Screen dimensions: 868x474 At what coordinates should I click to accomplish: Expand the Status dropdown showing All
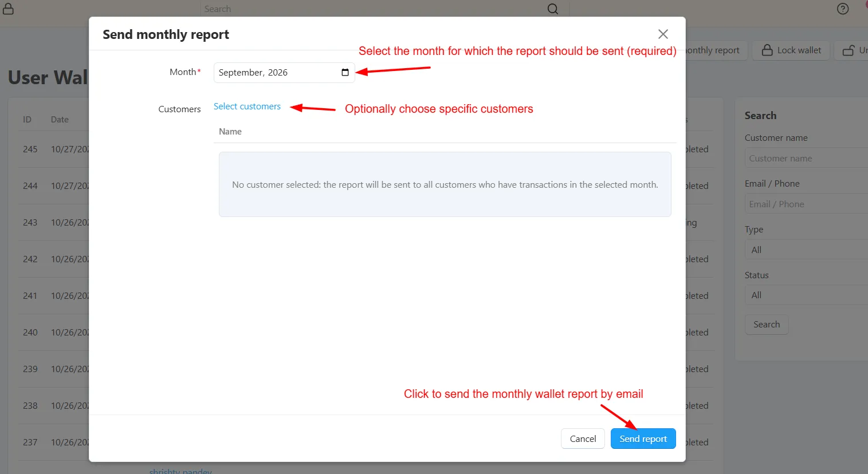pos(806,295)
